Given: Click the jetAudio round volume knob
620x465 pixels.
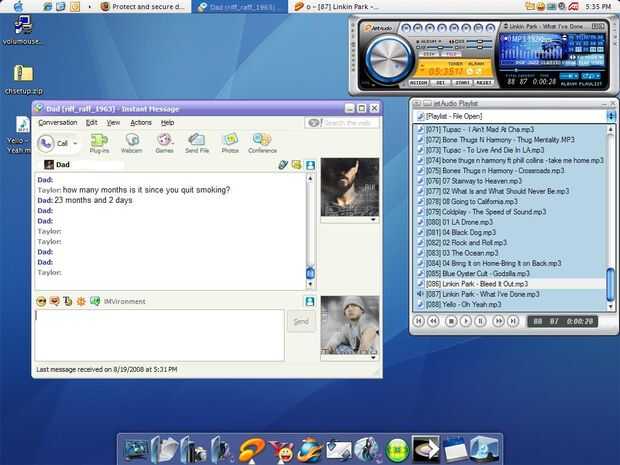Looking at the screenshot, I should pos(389,59).
